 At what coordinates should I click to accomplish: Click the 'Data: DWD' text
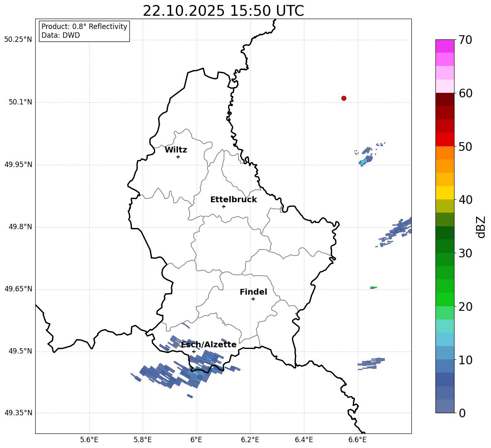61,35
